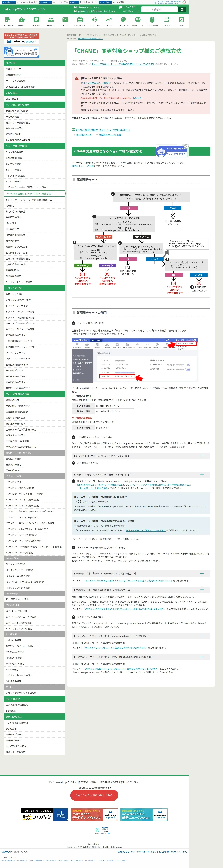
Task: Open 新管理画面での導線はこちら breadcrumb link
Action: coord(90,39)
